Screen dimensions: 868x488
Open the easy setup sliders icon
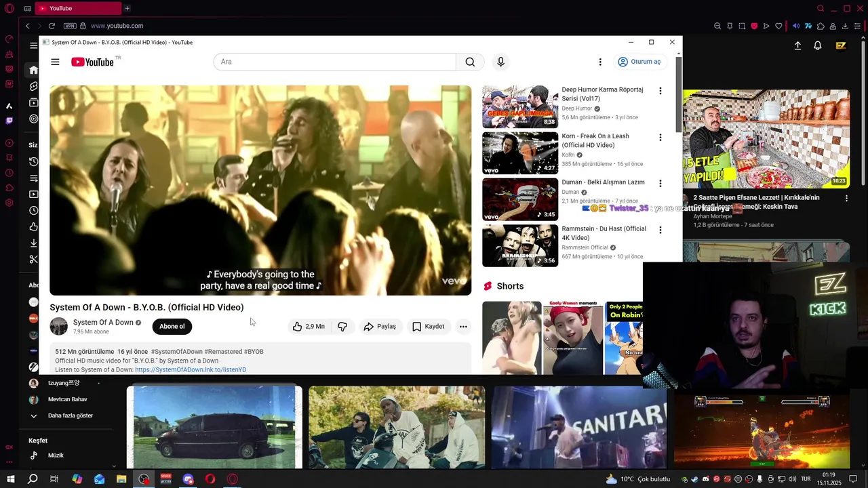(x=857, y=26)
